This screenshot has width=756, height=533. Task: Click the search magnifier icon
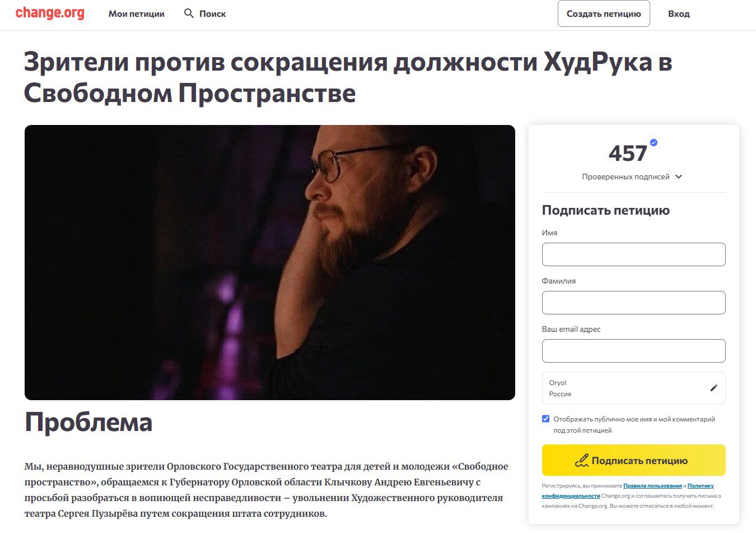pyautogui.click(x=189, y=13)
